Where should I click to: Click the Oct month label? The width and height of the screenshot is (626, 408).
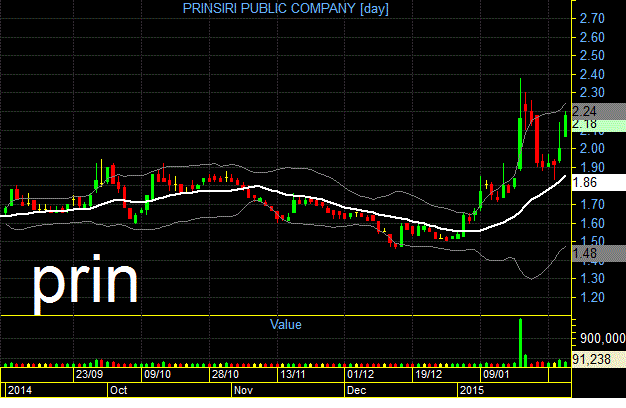click(x=119, y=390)
